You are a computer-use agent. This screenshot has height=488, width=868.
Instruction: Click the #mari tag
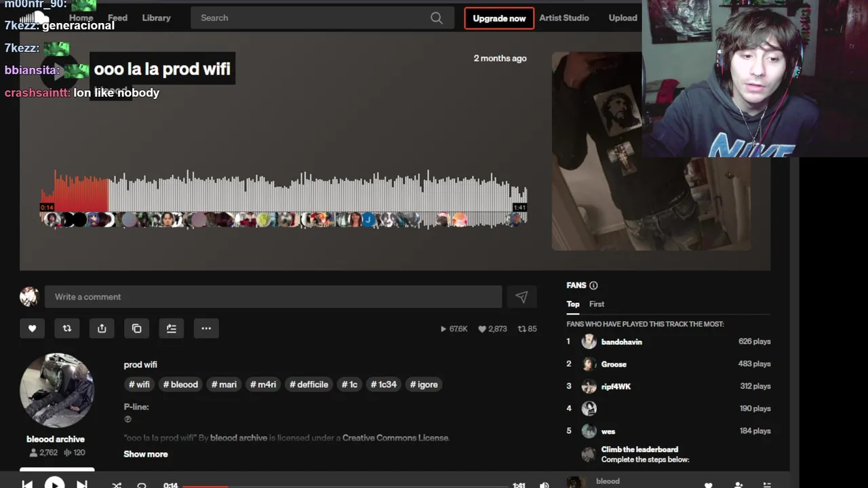224,384
